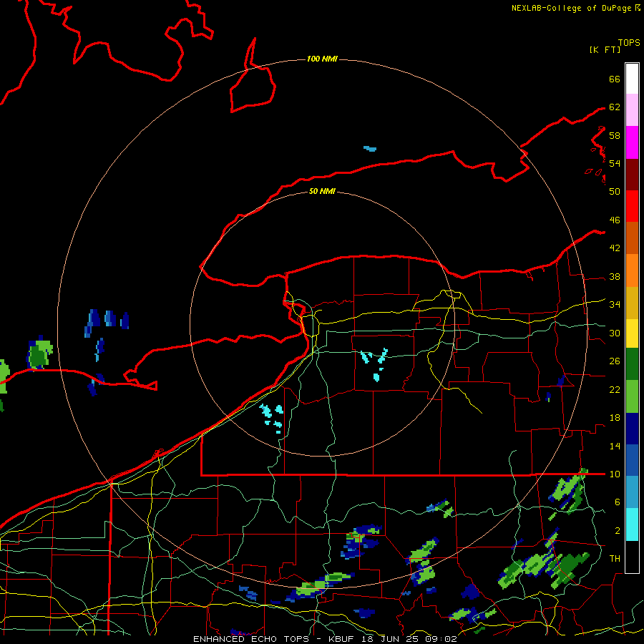The image size is (644, 644).
Task: Pick the dark red legend swatch
Action: pos(632,173)
